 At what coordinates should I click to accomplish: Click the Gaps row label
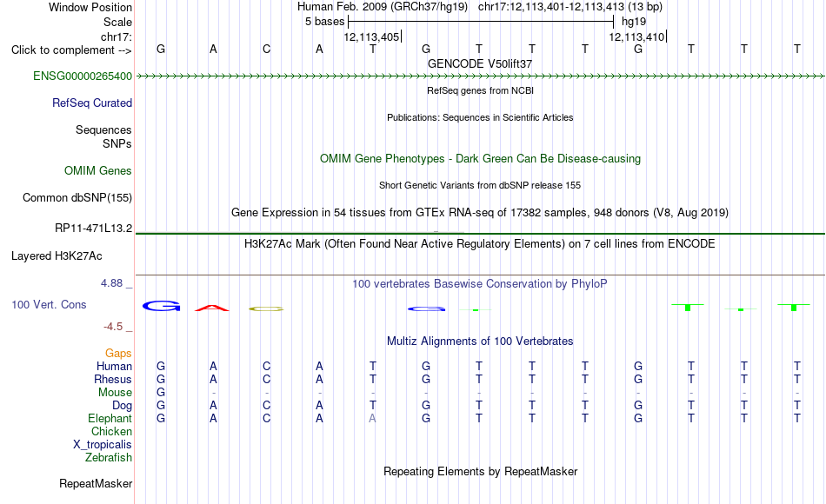pyautogui.click(x=118, y=353)
